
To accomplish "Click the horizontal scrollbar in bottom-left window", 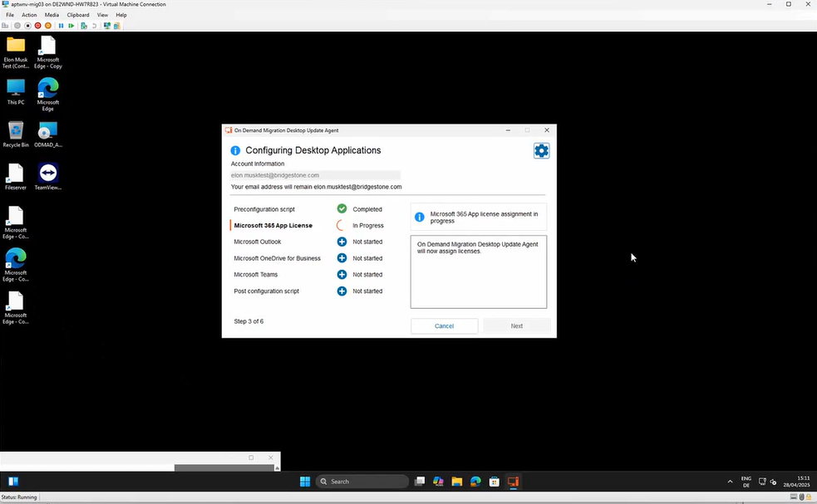I will (x=224, y=468).
